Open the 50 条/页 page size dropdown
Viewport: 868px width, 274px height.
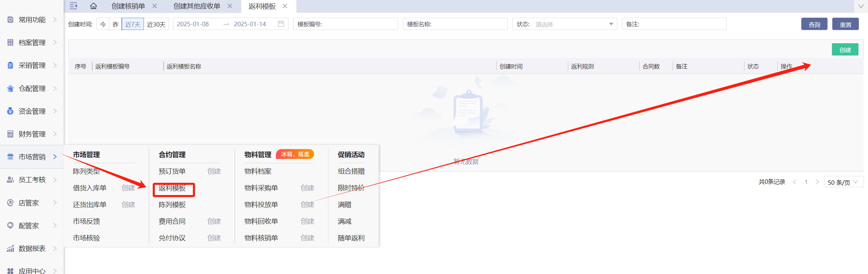[843, 182]
